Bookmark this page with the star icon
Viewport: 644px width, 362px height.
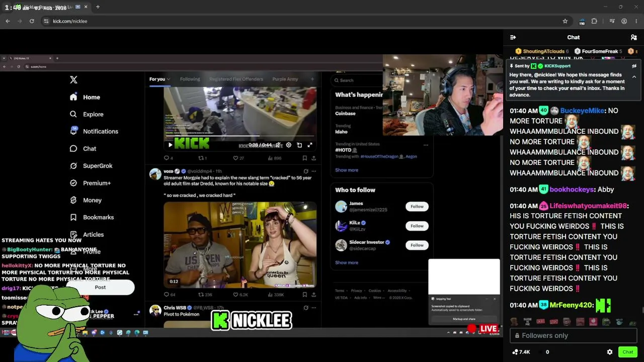point(565,21)
